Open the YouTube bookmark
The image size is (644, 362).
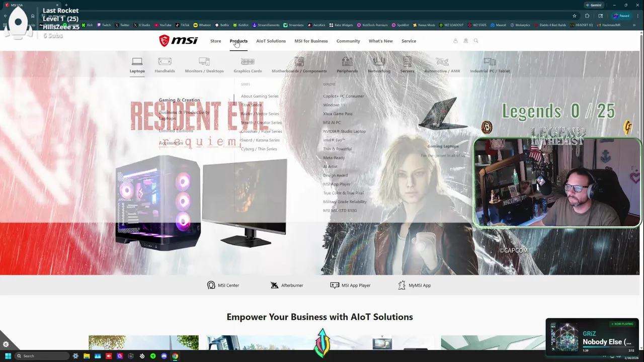[163, 25]
